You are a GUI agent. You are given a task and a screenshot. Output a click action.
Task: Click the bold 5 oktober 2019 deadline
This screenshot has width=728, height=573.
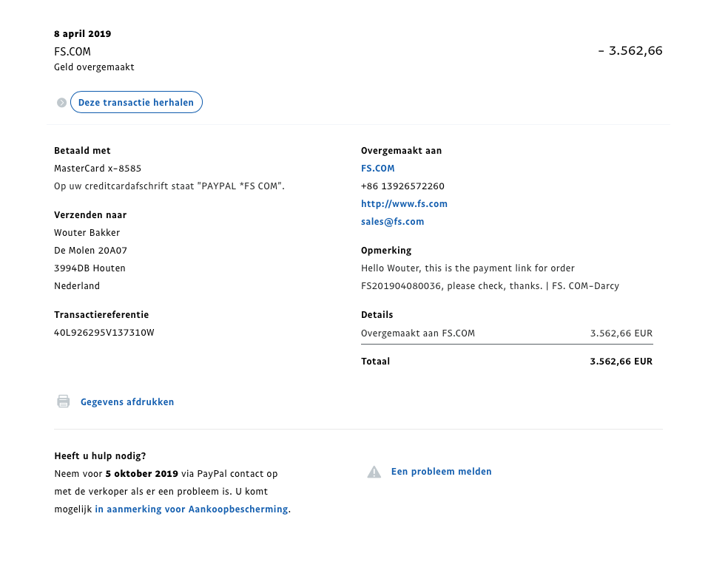pos(141,473)
